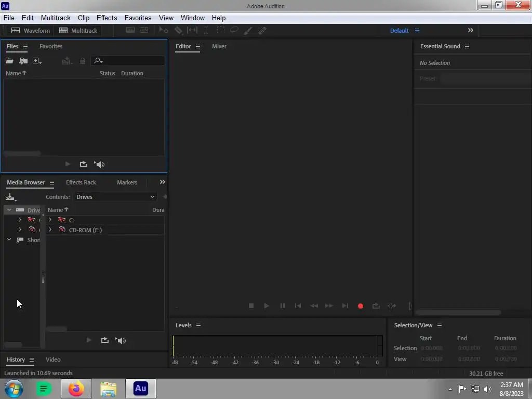Viewport: 532px width, 399px height.
Task: Expand the workspace overflow chevrons
Action: [471, 30]
